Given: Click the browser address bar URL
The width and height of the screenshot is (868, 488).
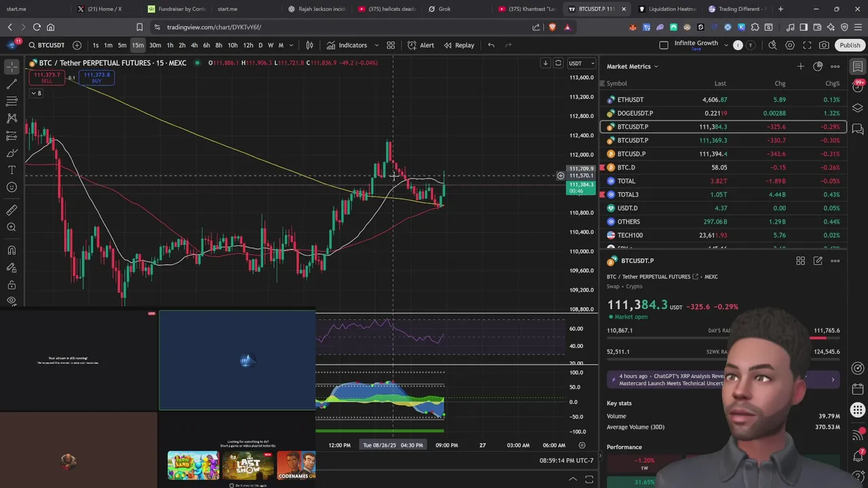Looking at the screenshot, I should click(x=214, y=27).
